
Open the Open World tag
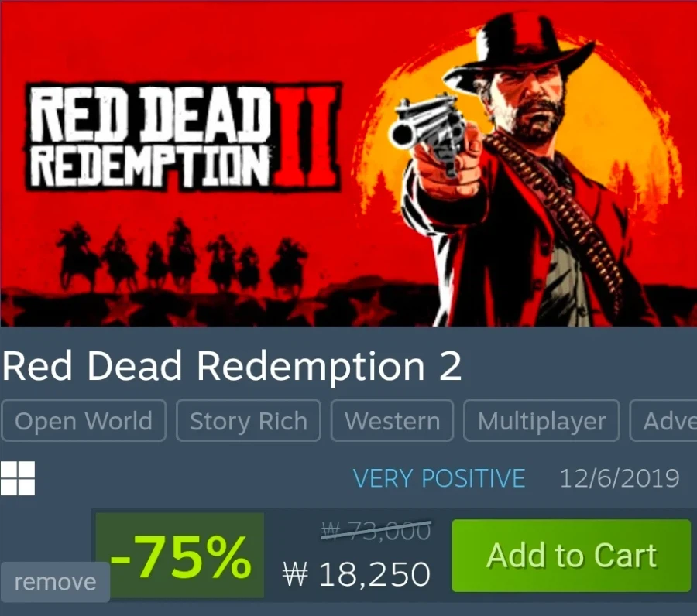coord(84,420)
